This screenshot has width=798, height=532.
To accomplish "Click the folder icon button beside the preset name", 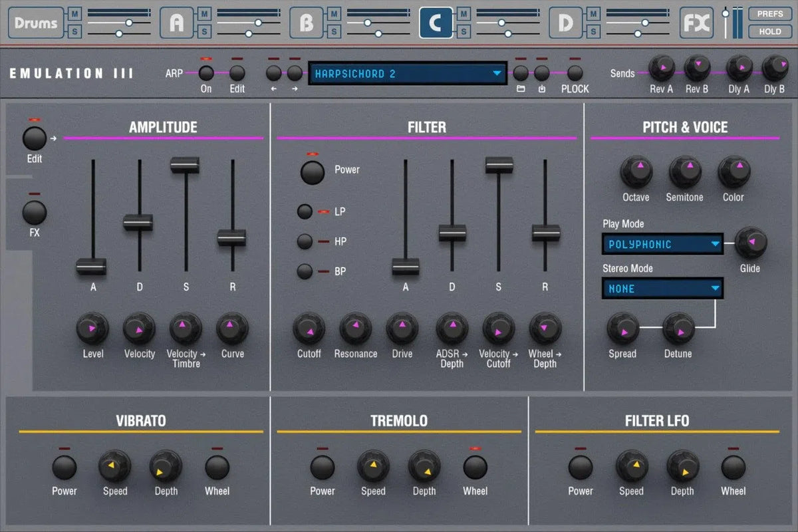I will [x=521, y=73].
